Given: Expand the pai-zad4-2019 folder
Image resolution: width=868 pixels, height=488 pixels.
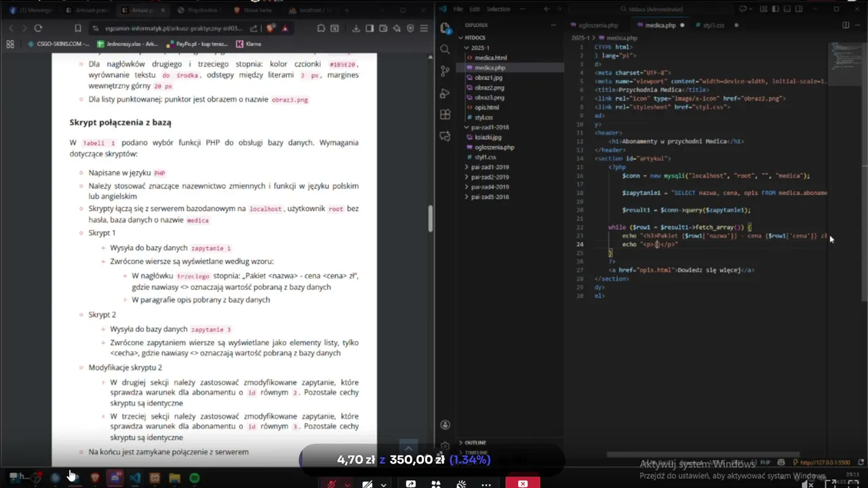Looking at the screenshot, I should tap(490, 186).
